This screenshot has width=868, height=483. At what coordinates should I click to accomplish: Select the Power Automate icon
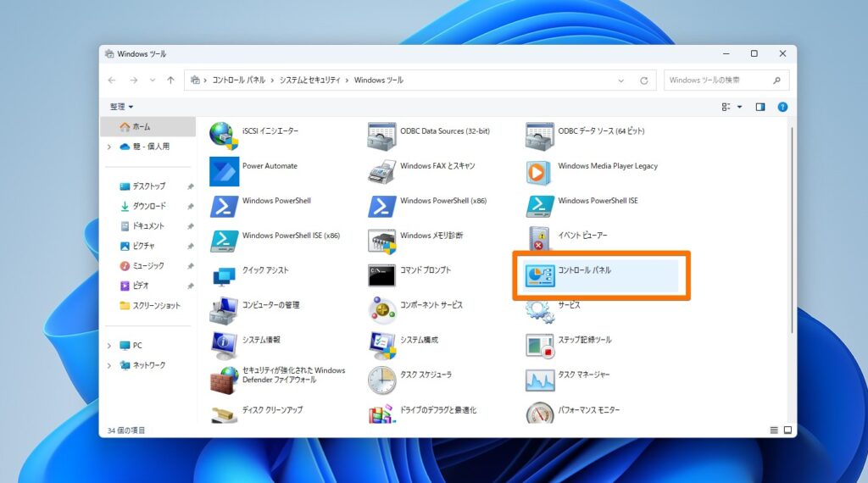tap(224, 171)
